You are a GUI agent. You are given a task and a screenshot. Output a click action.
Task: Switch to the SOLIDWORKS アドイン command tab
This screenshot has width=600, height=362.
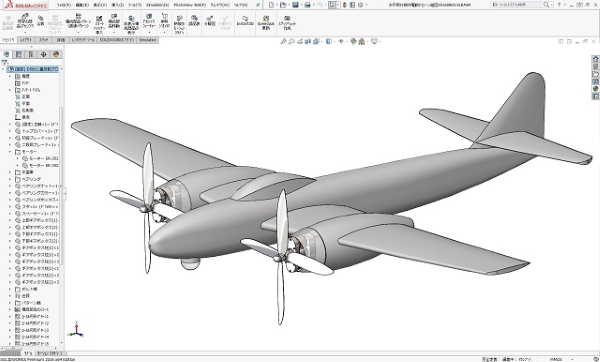click(x=117, y=40)
